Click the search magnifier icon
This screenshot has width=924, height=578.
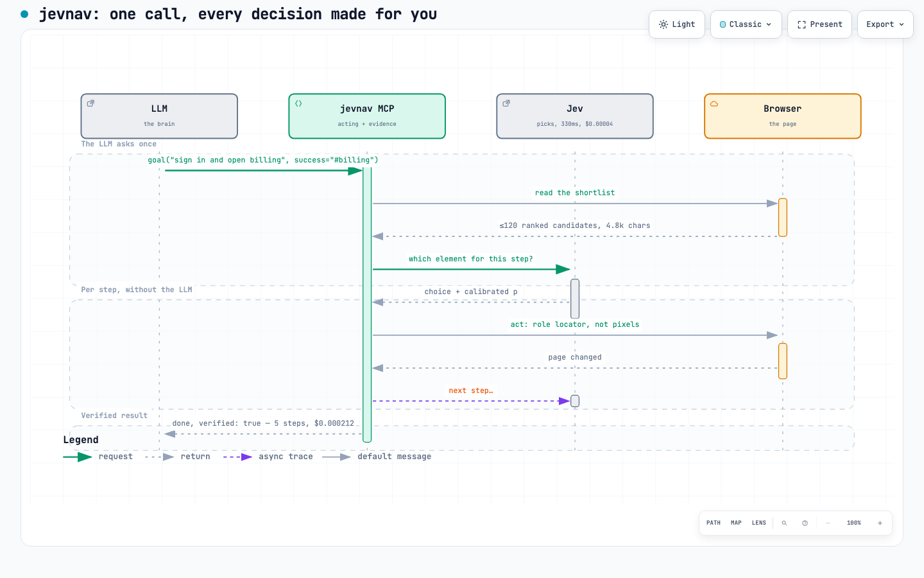[784, 523]
